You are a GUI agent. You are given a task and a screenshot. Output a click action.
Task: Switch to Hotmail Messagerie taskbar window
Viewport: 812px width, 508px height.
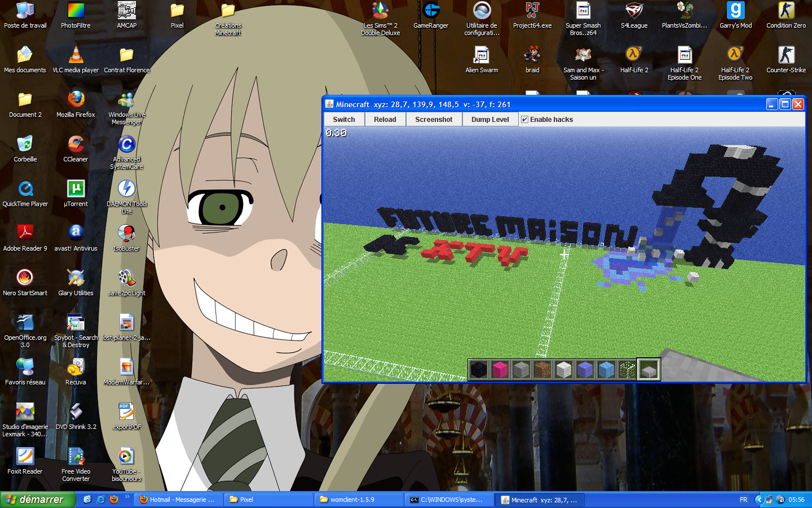pyautogui.click(x=179, y=500)
